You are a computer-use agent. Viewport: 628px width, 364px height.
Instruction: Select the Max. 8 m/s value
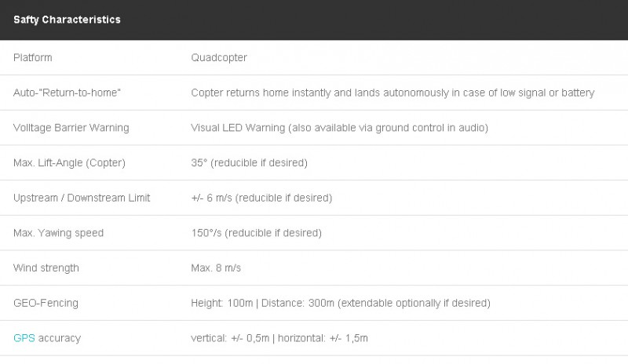pos(216,268)
